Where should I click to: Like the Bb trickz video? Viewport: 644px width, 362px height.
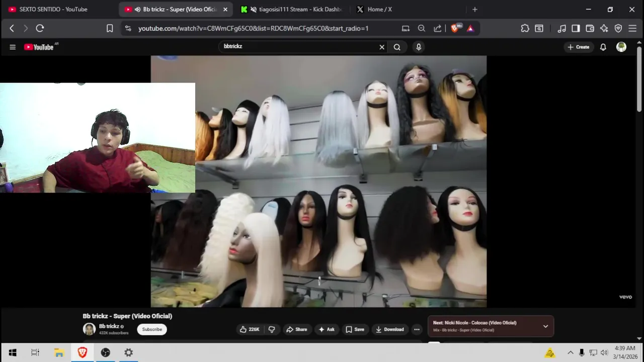(250, 329)
